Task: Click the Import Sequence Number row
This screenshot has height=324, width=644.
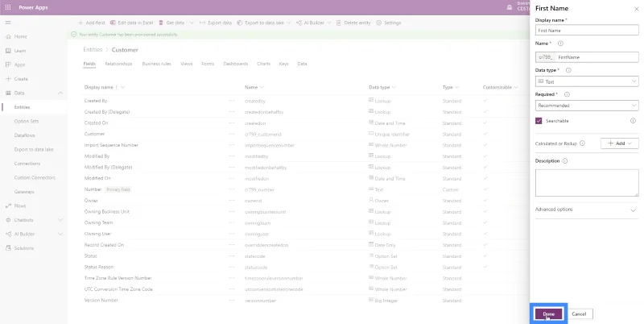Action: point(304,145)
